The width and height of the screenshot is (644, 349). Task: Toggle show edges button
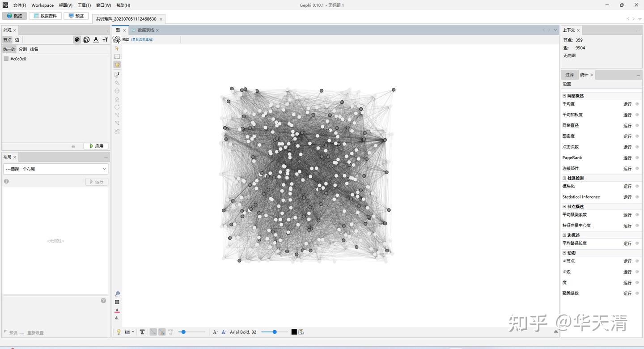[x=153, y=332]
